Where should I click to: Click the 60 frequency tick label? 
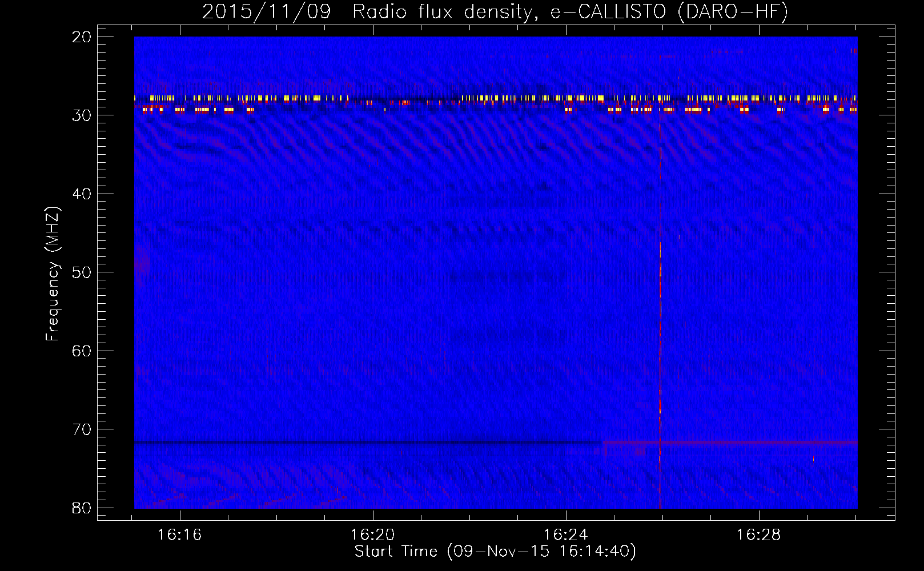82,351
